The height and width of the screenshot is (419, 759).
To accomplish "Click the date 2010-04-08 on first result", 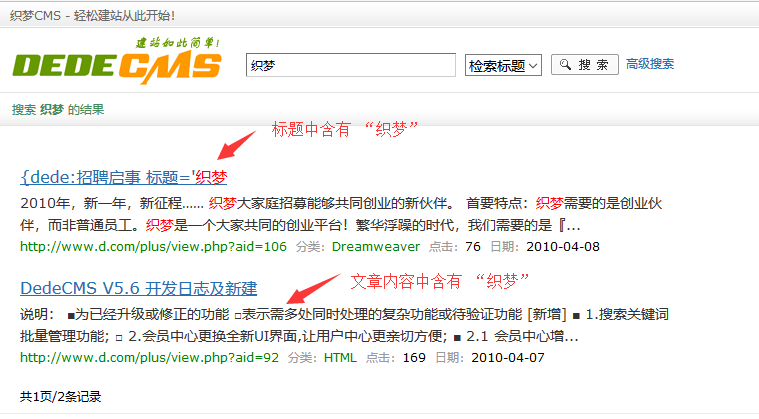I will tap(562, 245).
